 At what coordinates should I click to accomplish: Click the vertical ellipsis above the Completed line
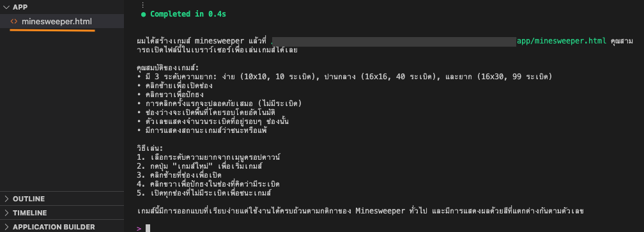pyautogui.click(x=142, y=5)
